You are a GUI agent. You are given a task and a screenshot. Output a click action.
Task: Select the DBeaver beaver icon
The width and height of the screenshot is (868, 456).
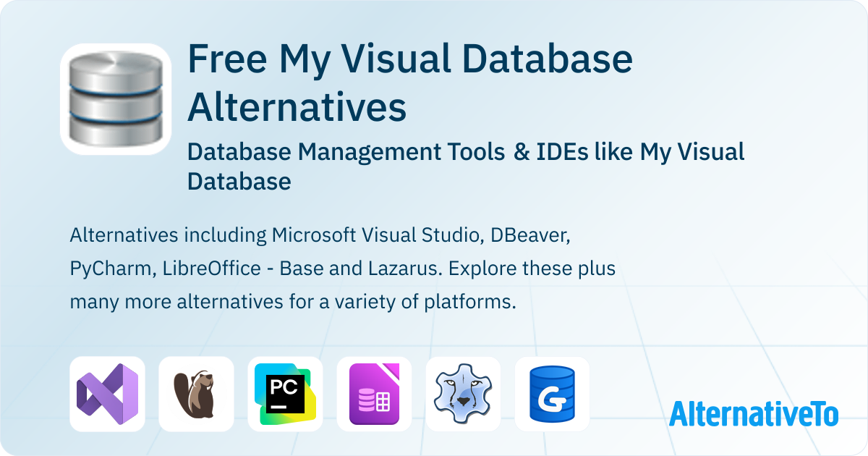196,394
